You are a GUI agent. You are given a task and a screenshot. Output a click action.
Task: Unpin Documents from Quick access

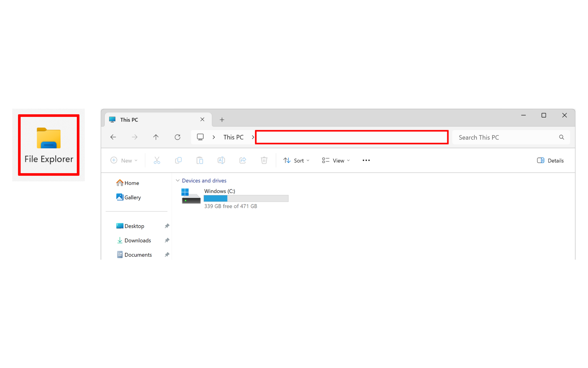coord(167,255)
